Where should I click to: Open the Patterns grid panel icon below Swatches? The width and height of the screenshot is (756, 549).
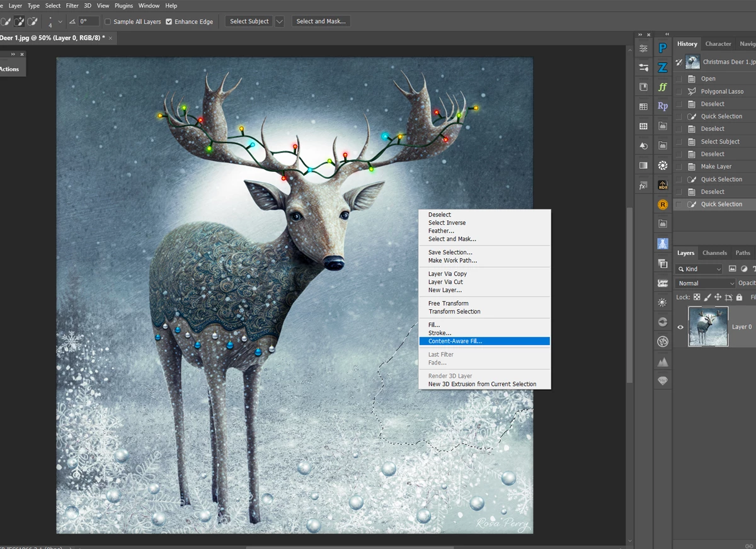643,126
